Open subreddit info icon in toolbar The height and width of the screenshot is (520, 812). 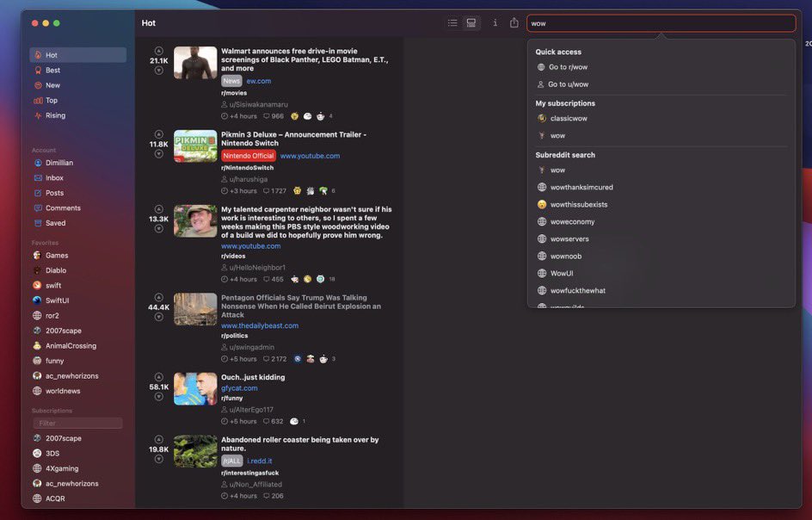(x=495, y=22)
